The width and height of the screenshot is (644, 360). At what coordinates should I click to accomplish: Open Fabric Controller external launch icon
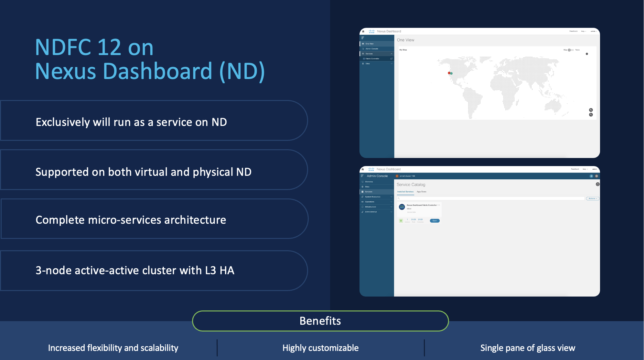click(x=391, y=59)
